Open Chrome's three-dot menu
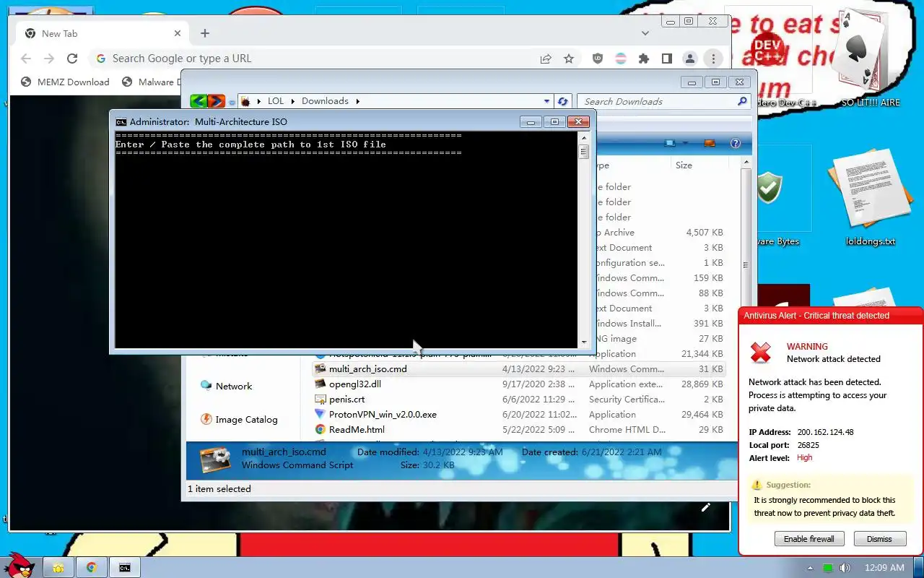 713,59
